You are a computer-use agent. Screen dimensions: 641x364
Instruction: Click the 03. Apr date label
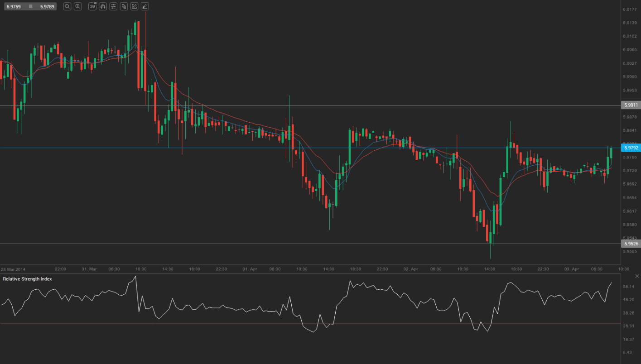[572, 269]
